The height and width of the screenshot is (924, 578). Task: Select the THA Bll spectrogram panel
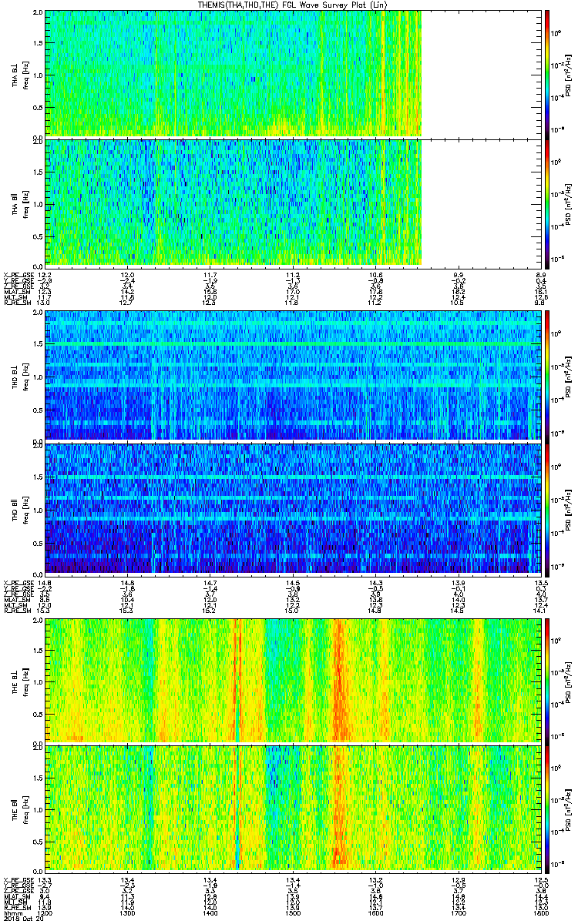(x=292, y=203)
